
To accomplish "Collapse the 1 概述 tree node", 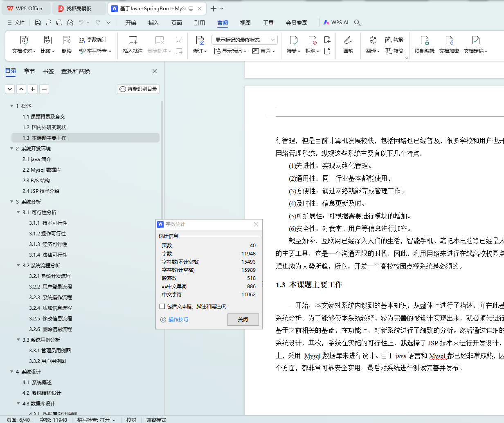I will 12,106.
